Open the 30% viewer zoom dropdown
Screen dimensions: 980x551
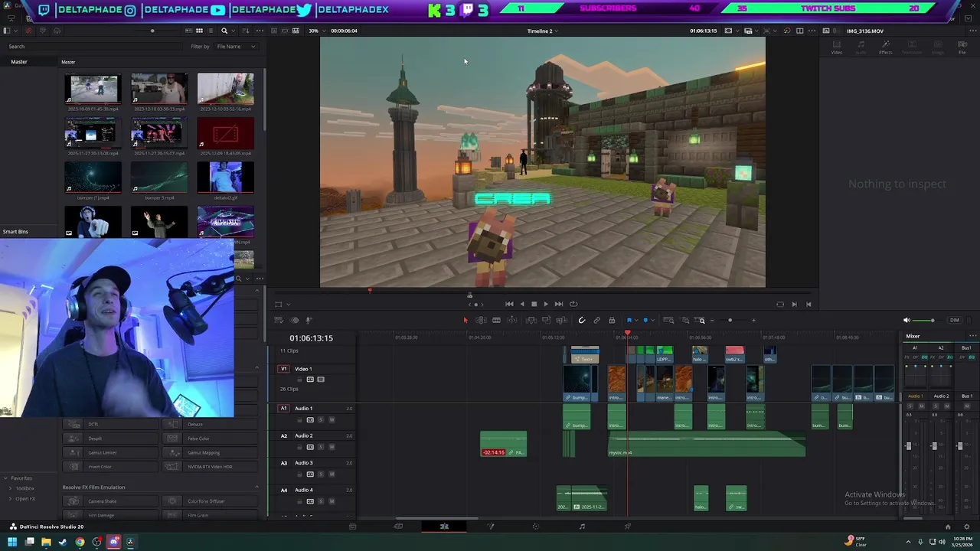(x=315, y=31)
